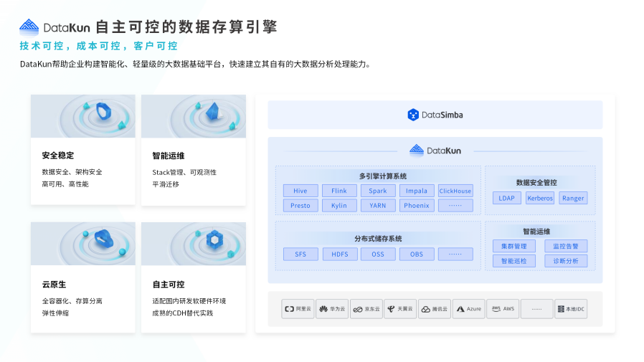Click the AWS cloud provider tile

click(x=503, y=309)
